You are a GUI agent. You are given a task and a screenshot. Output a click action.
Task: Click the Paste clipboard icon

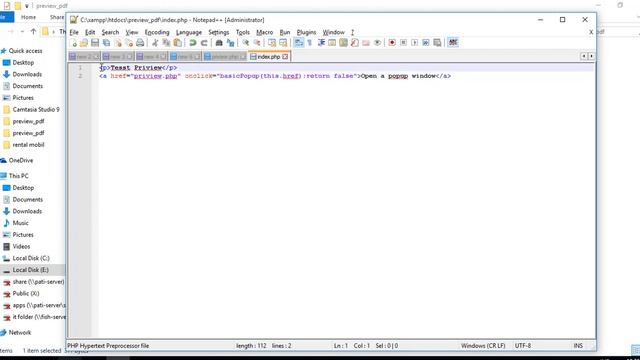pos(178,43)
